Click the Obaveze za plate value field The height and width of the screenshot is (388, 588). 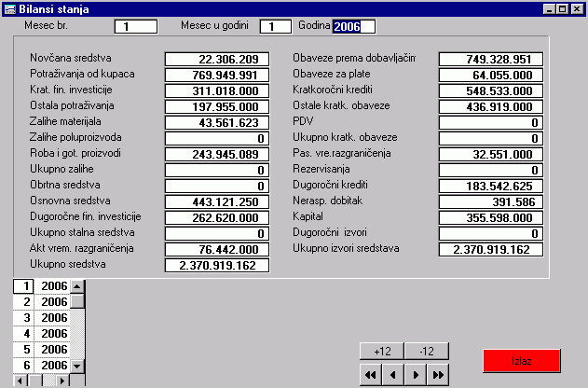click(491, 75)
